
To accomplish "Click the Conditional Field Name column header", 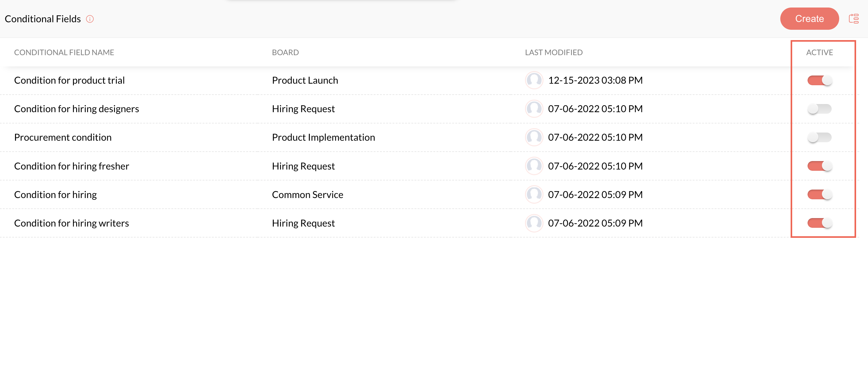I will coord(64,52).
